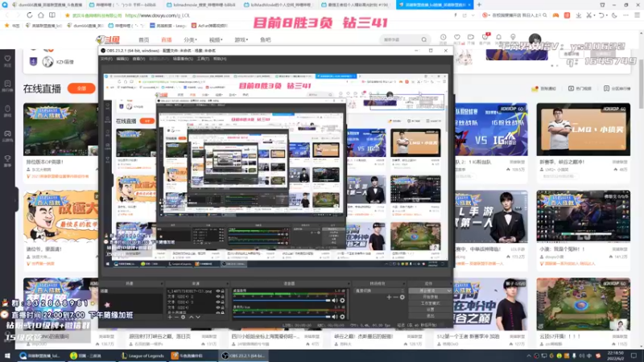The image size is (644, 362).
Task: Click orange 全部 button beside 在线直播
Action: click(81, 88)
